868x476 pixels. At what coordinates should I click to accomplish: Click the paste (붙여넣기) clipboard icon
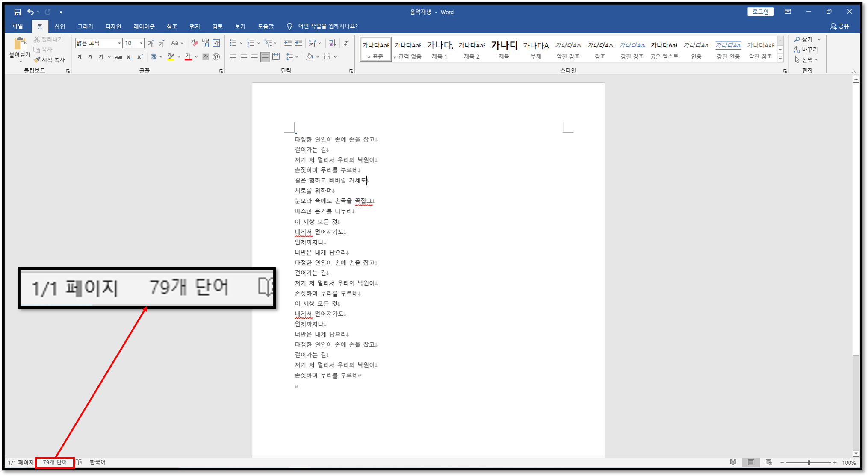tap(20, 44)
